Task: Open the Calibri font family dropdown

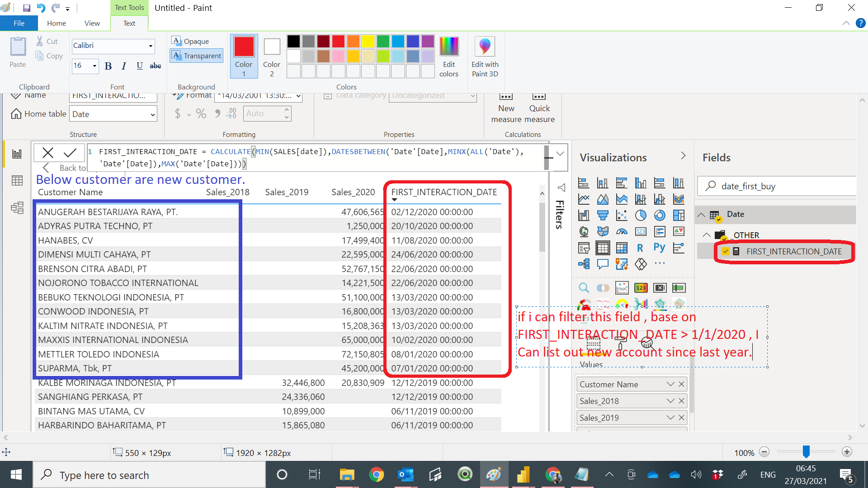Action: pos(151,46)
